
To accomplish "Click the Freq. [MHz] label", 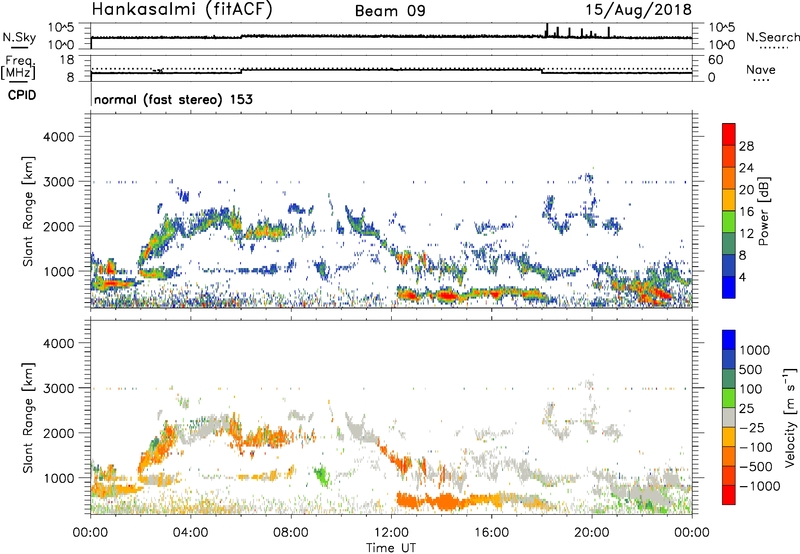I will 18,67.
